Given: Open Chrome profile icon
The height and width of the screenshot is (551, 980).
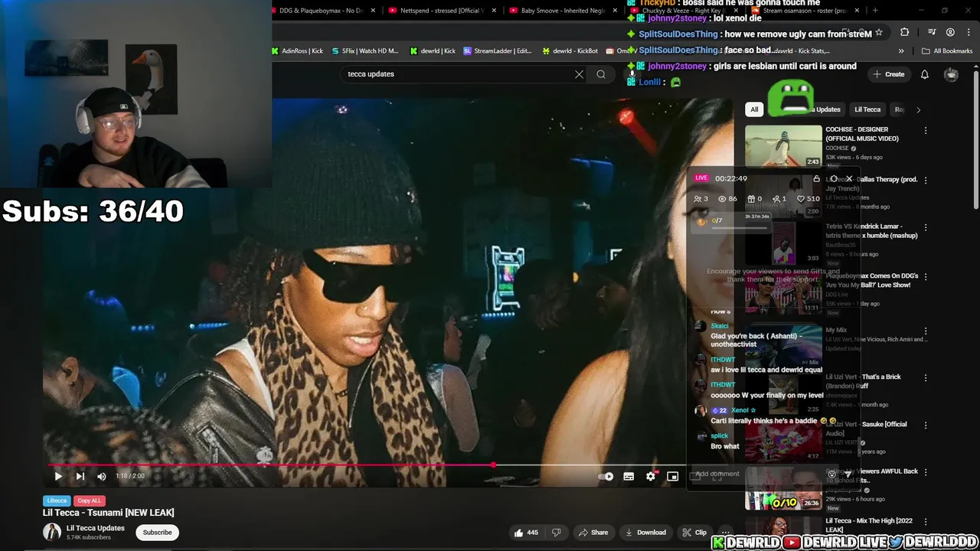Looking at the screenshot, I should tap(950, 32).
